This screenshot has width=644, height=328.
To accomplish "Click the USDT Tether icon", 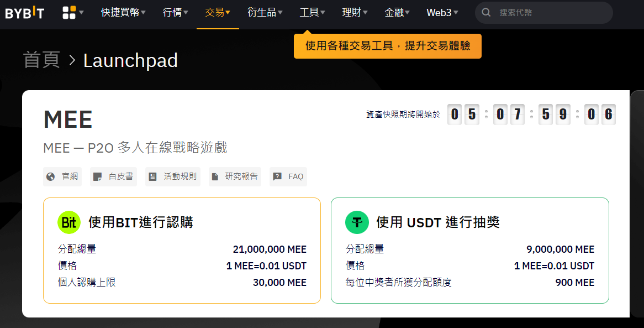I will (x=357, y=222).
